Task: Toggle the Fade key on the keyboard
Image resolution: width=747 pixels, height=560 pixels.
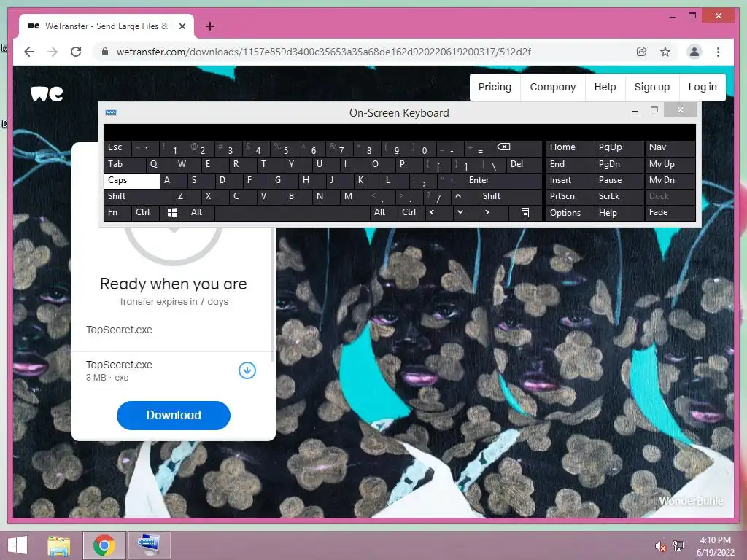Action: (670, 212)
